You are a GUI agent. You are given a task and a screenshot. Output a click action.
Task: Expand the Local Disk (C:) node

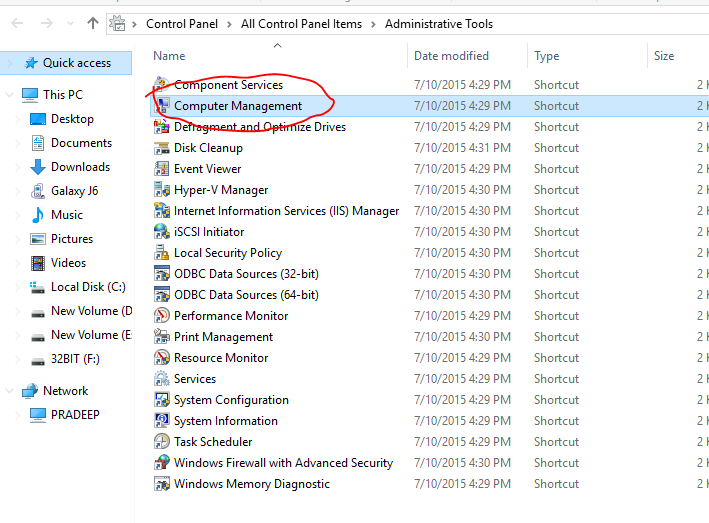tap(18, 287)
